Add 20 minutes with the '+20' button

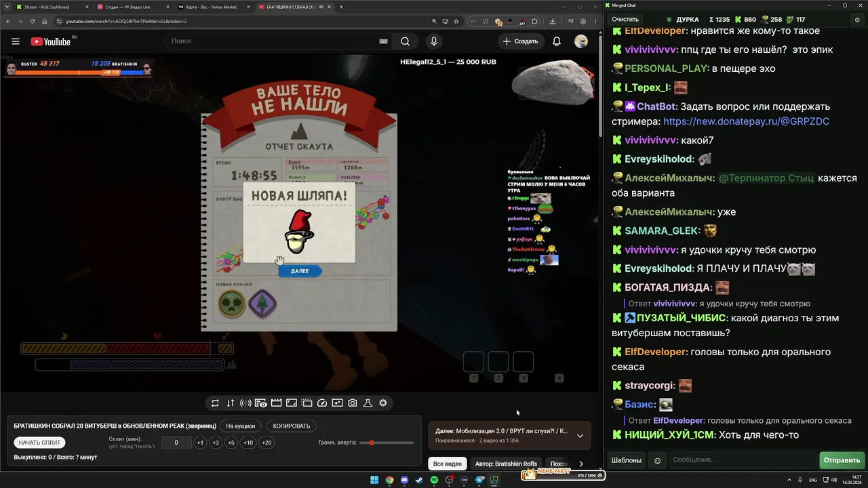click(267, 443)
